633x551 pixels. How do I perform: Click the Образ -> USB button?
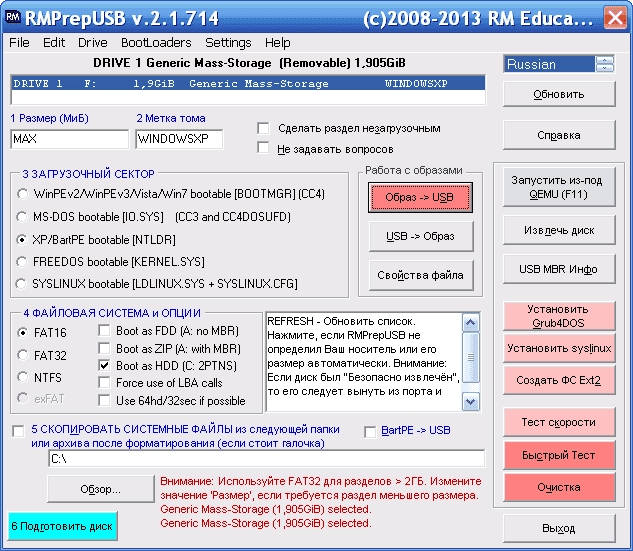coord(420,197)
